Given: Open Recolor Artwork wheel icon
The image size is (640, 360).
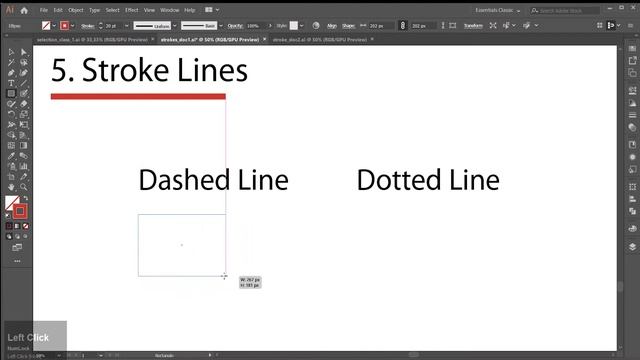Looking at the screenshot, I should tap(316, 25).
